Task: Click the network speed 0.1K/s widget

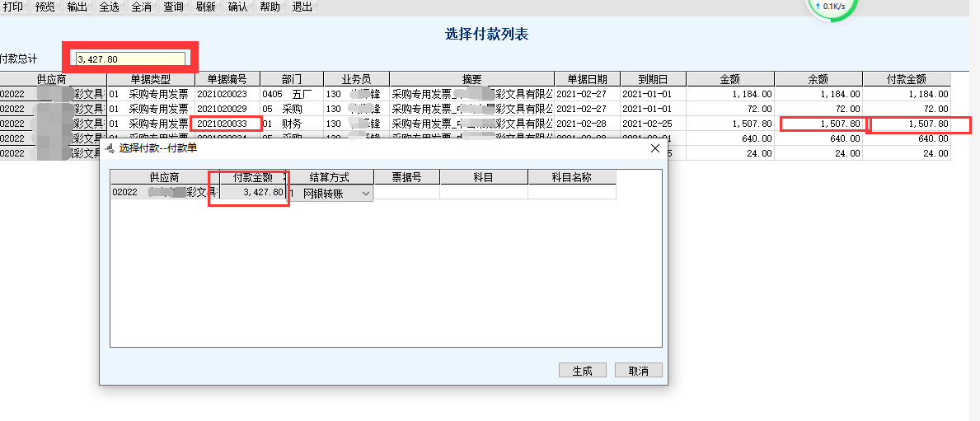Action: (x=832, y=7)
